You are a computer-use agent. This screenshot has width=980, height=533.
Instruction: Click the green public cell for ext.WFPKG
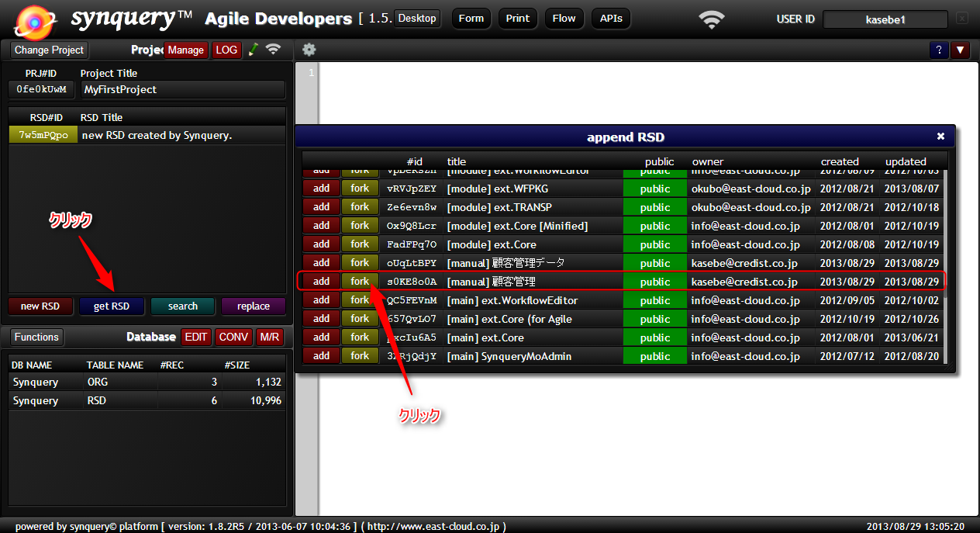[655, 189]
